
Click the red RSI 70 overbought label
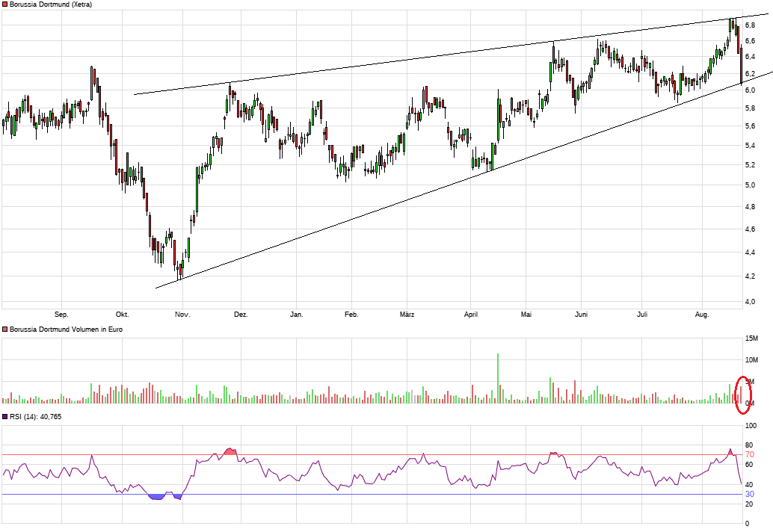point(749,454)
